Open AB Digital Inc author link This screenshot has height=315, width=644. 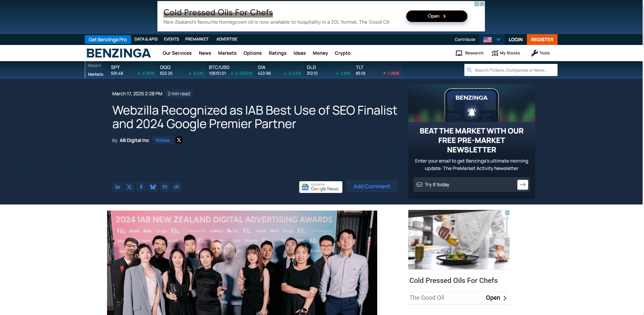point(134,140)
